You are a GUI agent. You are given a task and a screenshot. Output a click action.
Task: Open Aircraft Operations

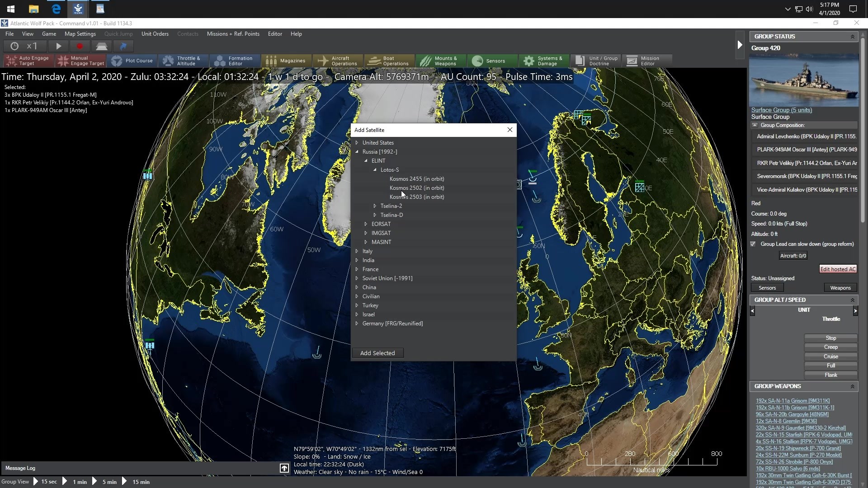coord(338,61)
